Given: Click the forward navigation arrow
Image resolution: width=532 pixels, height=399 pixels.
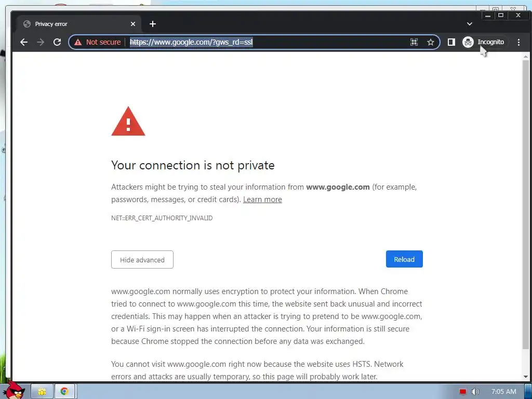Looking at the screenshot, I should coord(41,42).
